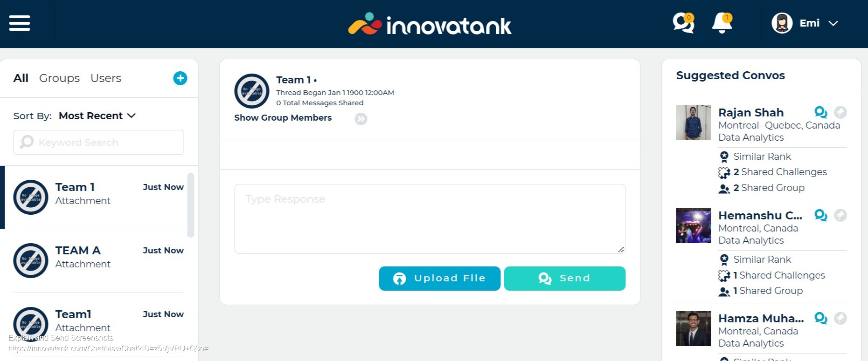Viewport: 868px width, 361px height.
Task: Open the Team1 conversation
Action: (98, 324)
